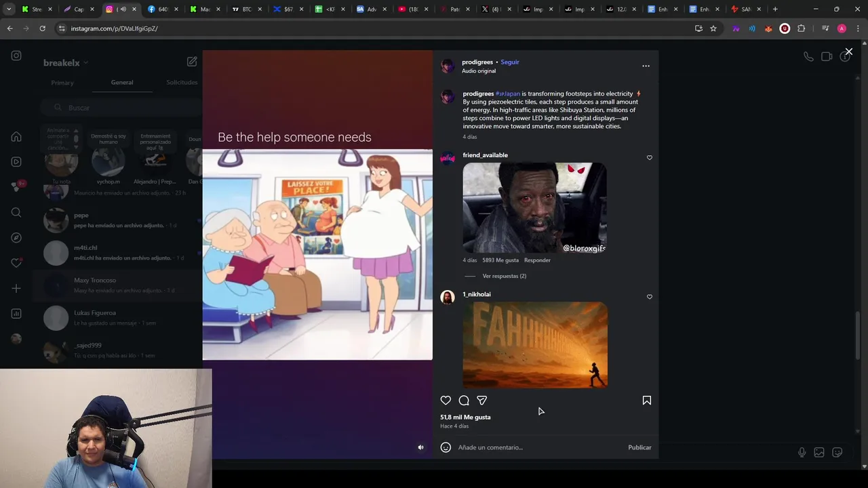Switch to the Solicitudes tab

click(182, 82)
